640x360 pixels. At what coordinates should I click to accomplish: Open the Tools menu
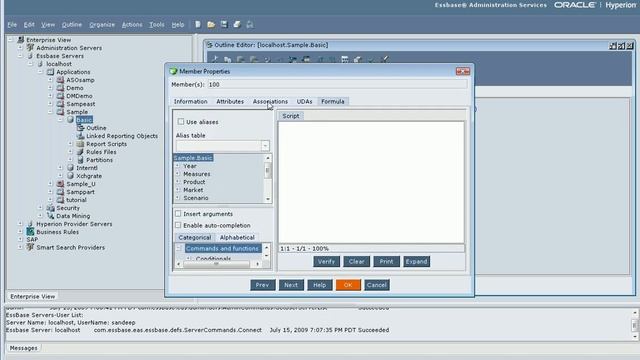pyautogui.click(x=157, y=25)
